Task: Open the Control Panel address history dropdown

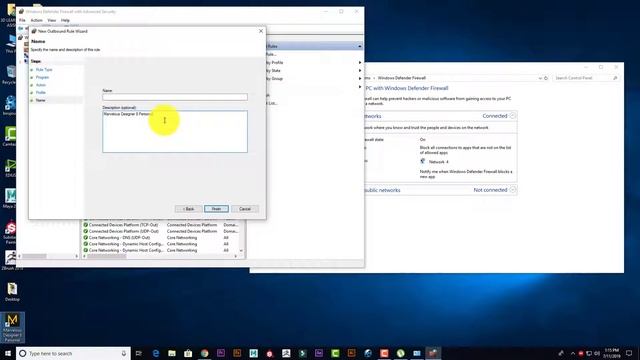Action: [540, 78]
